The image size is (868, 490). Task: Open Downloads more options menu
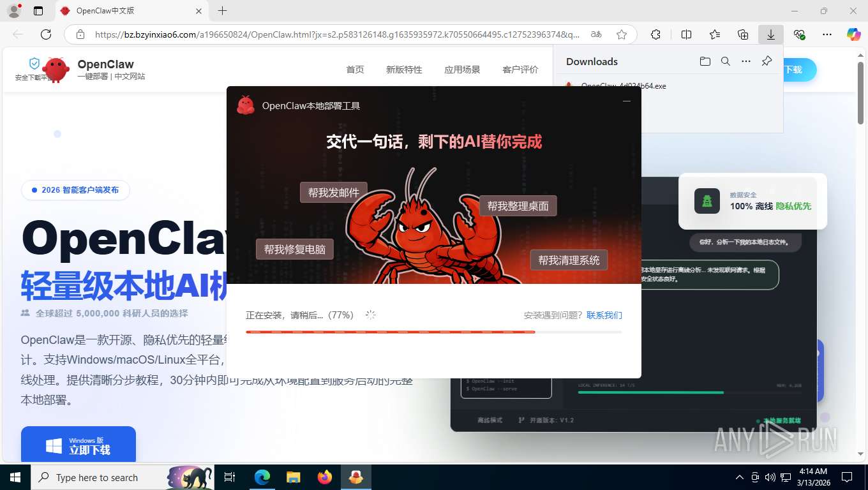tap(745, 61)
